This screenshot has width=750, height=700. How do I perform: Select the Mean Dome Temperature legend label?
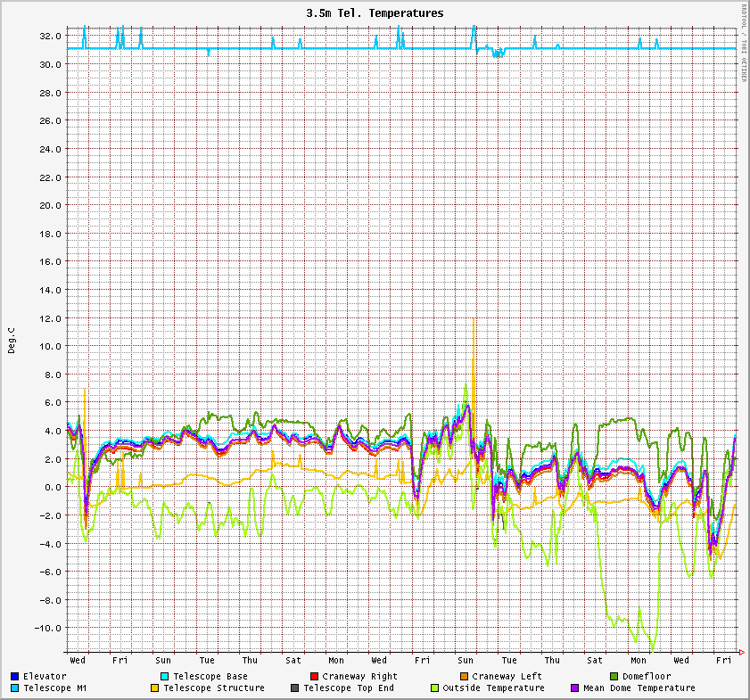(x=639, y=688)
